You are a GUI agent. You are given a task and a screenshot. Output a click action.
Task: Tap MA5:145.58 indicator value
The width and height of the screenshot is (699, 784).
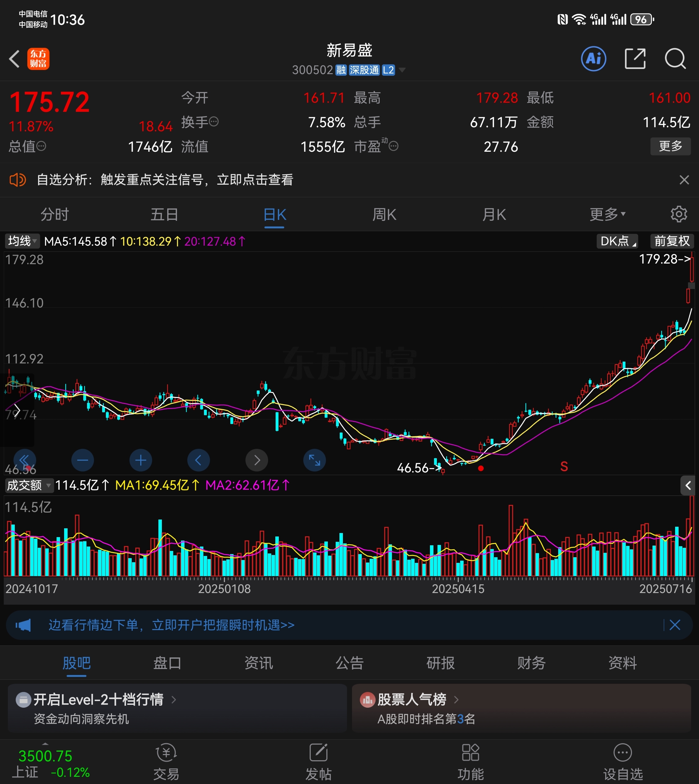point(80,241)
